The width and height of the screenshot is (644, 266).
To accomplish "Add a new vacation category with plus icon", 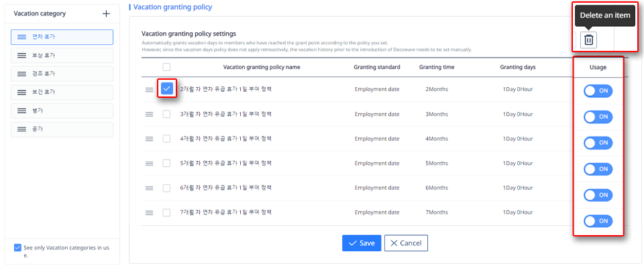I will pyautogui.click(x=106, y=13).
